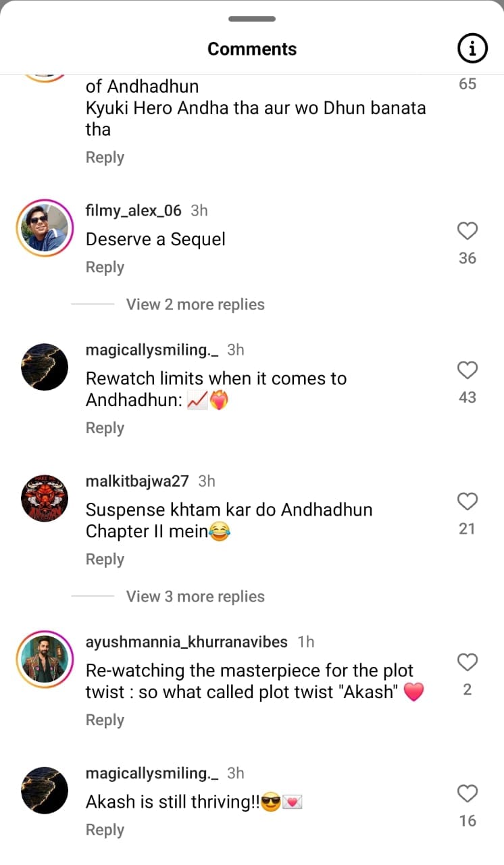Open username malkitbajwa27
This screenshot has height=865, width=504.
(x=137, y=480)
